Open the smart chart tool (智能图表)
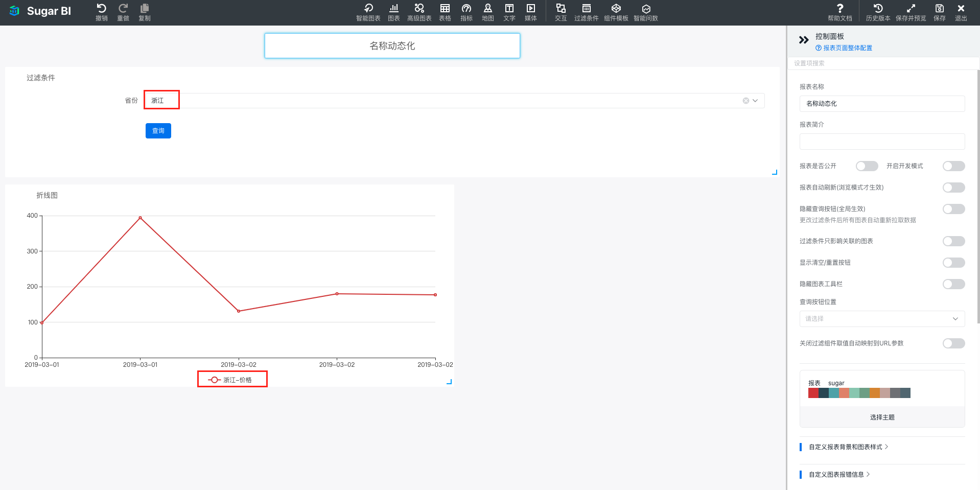980x490 pixels. click(x=368, y=12)
